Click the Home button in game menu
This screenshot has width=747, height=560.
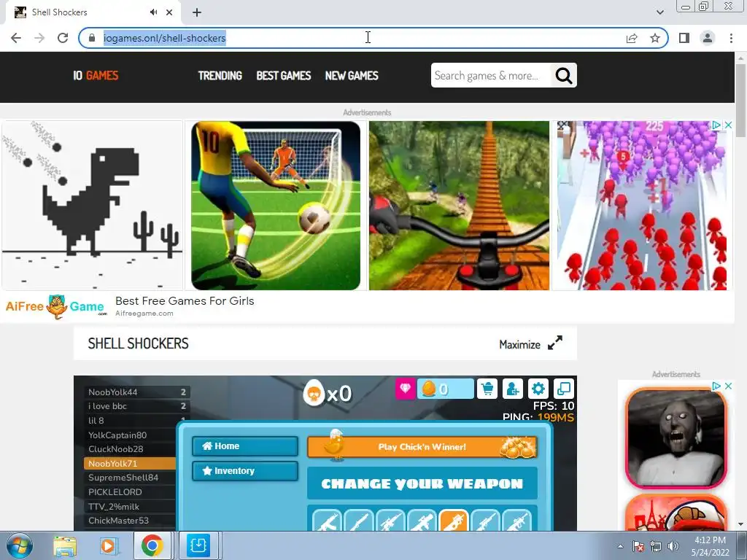pyautogui.click(x=245, y=446)
